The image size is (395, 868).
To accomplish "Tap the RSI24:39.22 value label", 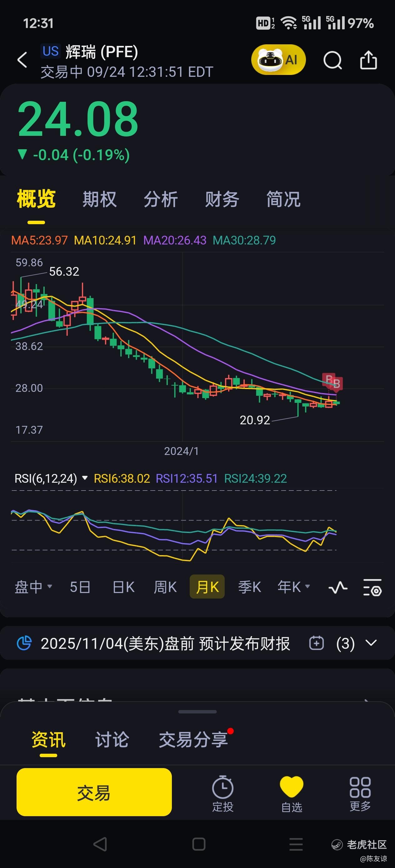I will [256, 478].
